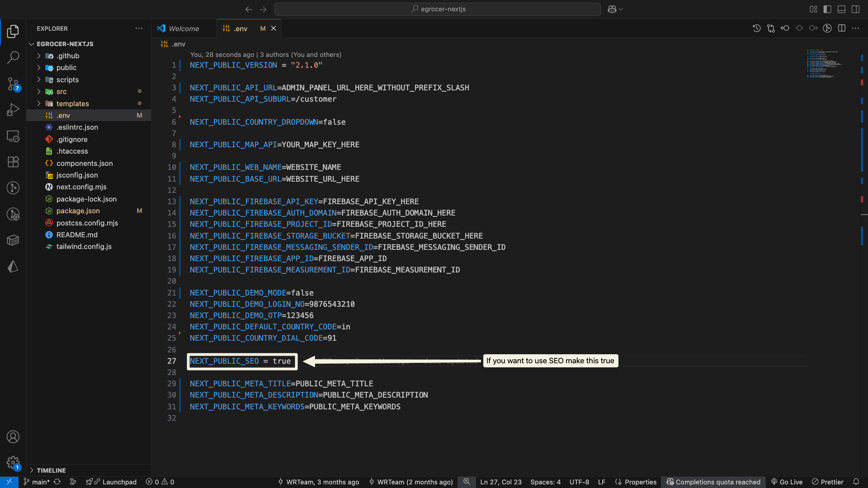Open Run and Debug view
The width and height of the screenshot is (868, 488).
coord(13,110)
